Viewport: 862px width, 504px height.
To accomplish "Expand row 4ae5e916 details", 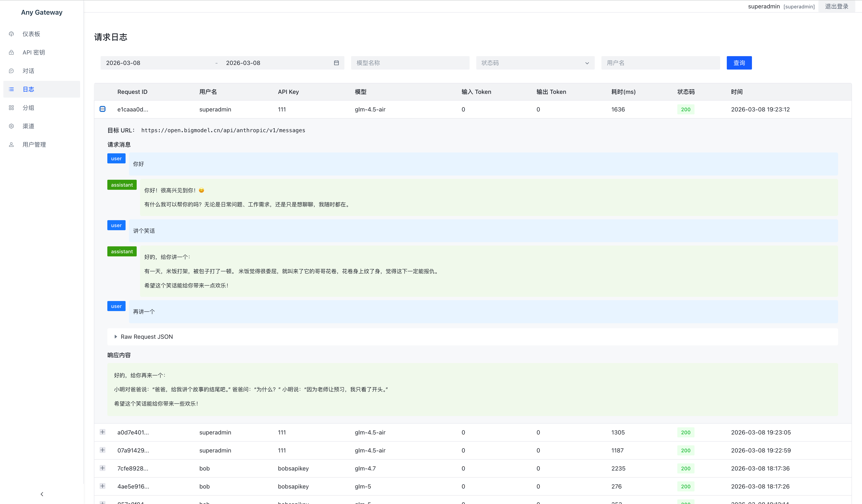I will click(x=102, y=486).
